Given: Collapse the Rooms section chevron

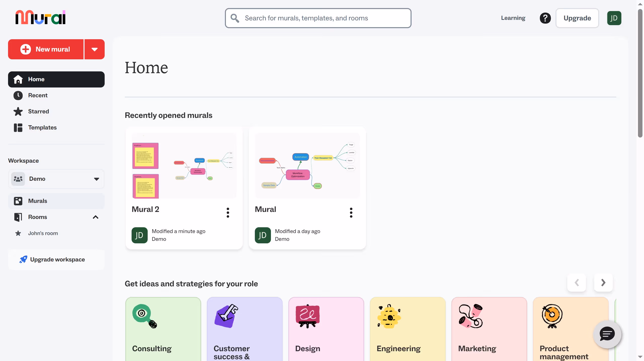Looking at the screenshot, I should (x=96, y=217).
